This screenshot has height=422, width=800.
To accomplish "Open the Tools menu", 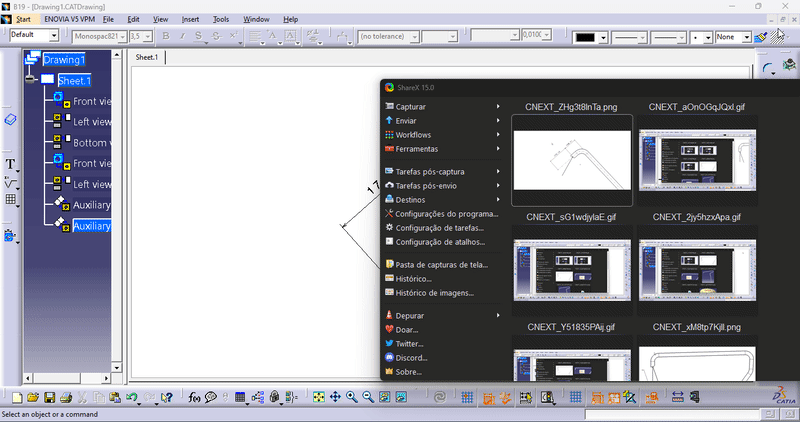I will coord(220,19).
